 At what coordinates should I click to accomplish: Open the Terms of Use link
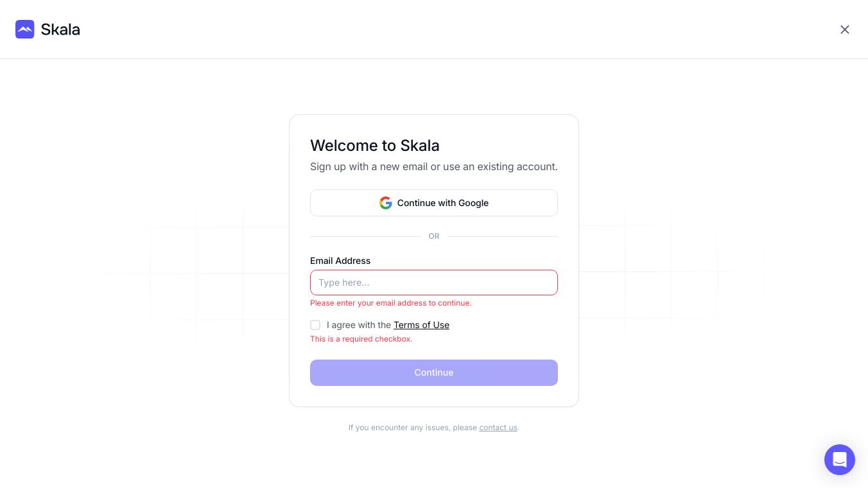click(x=421, y=325)
